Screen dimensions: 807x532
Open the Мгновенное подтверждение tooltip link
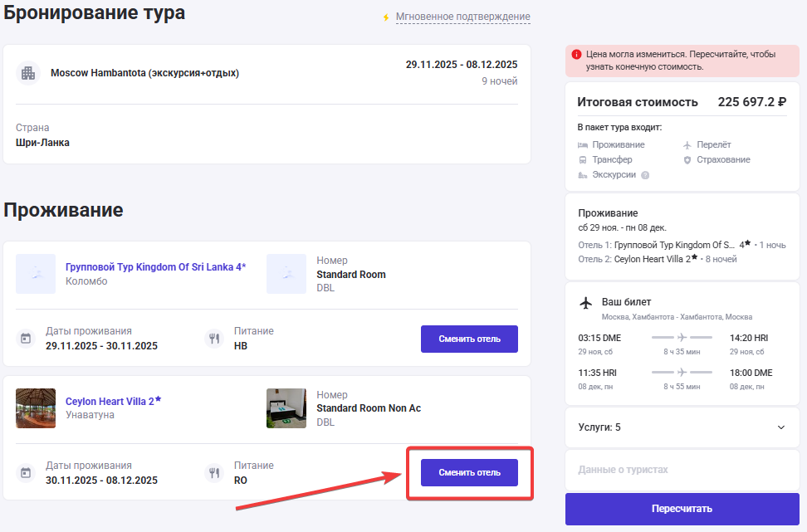coord(462,17)
